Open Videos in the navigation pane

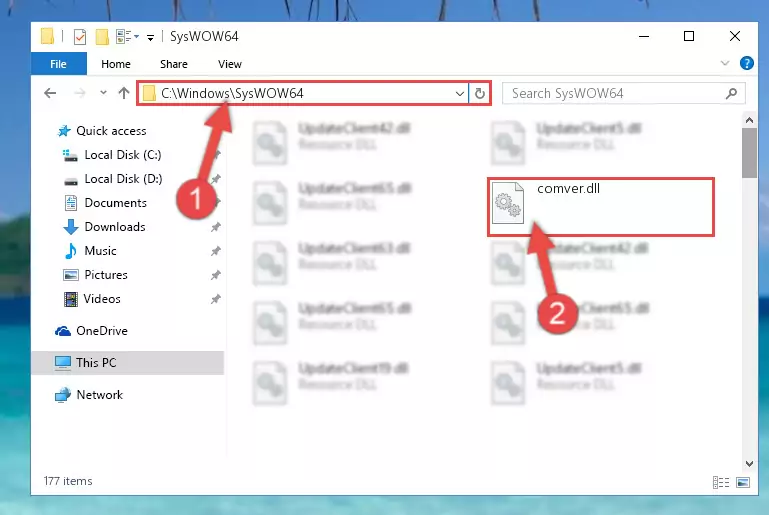[102, 299]
